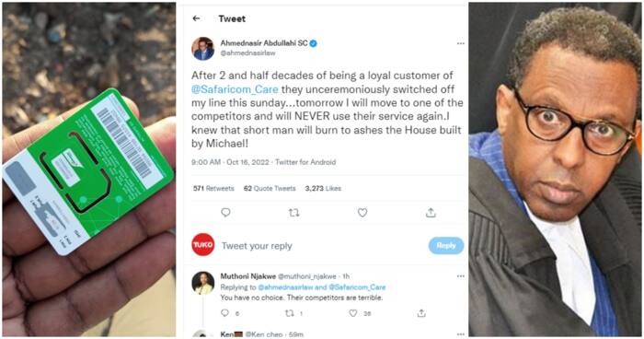Retweet Muthoni Njakwe's reply
Screen dimensions: 644x339
(290, 313)
